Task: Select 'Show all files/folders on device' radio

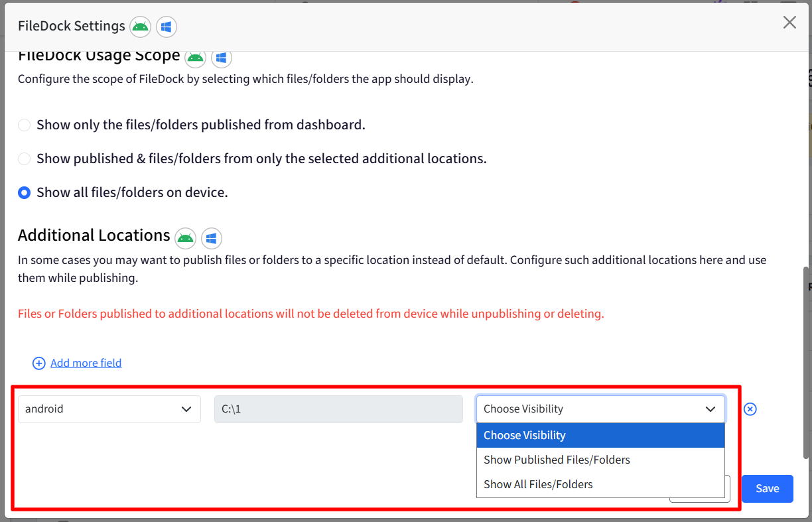Action: coord(24,192)
